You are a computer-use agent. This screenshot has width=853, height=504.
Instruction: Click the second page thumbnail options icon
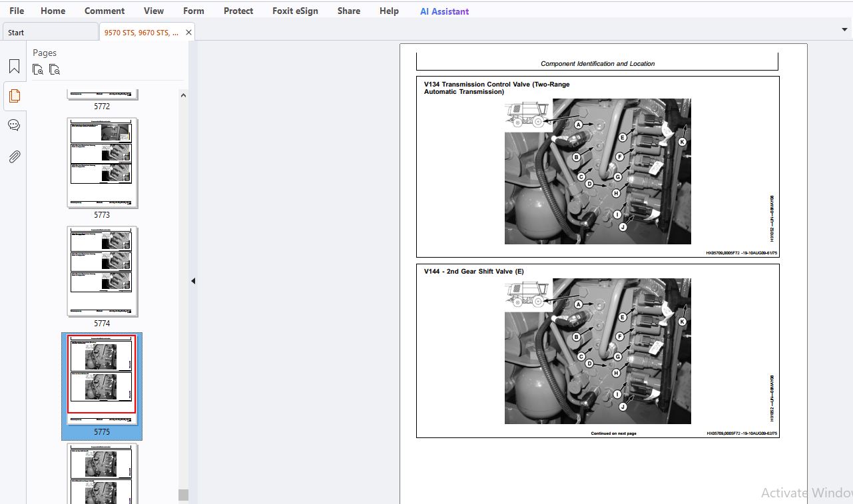[55, 69]
